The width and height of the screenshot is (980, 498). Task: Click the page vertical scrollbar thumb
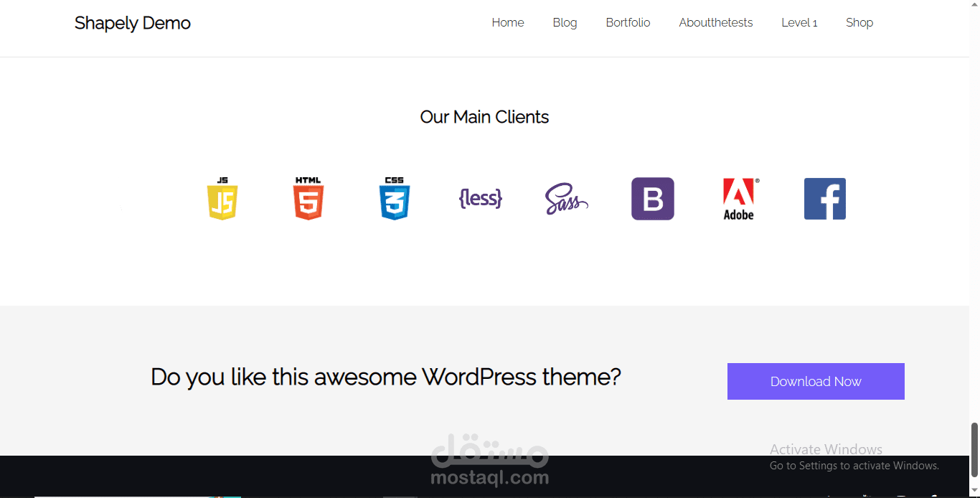point(974,451)
